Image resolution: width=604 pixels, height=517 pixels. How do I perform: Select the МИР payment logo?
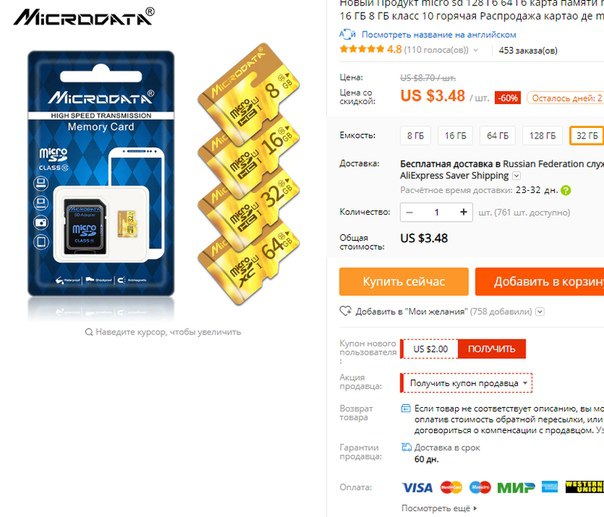click(516, 487)
